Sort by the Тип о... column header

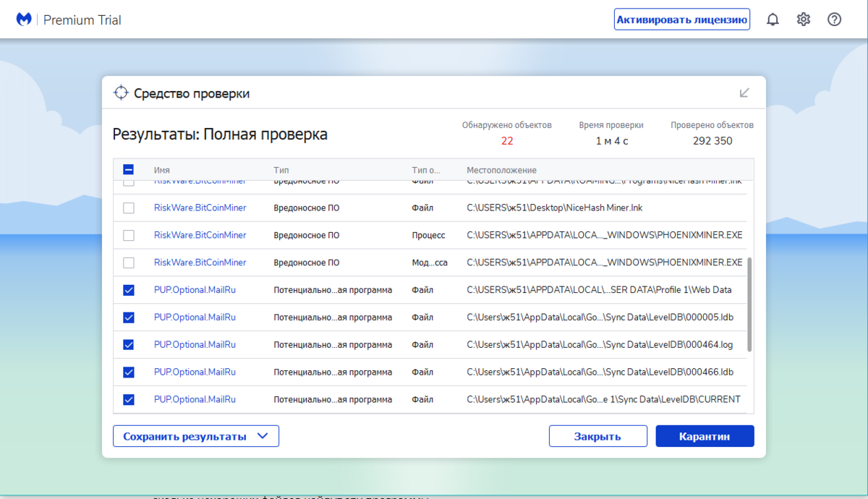pos(426,170)
